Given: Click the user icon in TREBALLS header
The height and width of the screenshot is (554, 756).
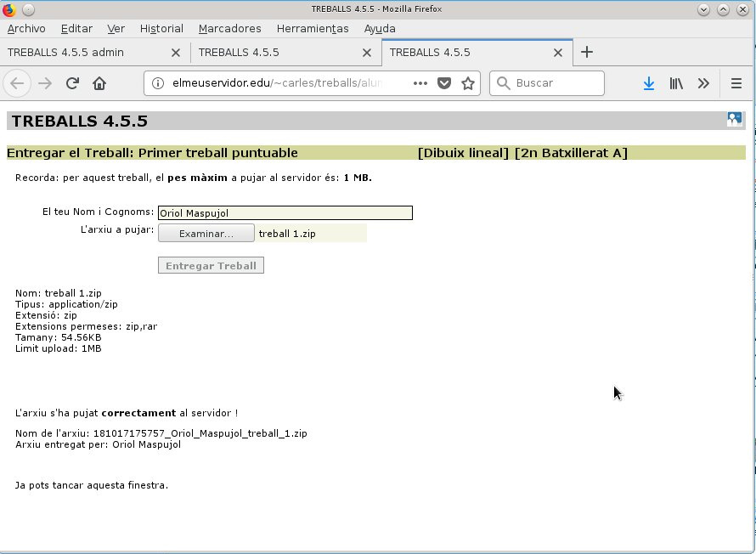Looking at the screenshot, I should coord(734,119).
